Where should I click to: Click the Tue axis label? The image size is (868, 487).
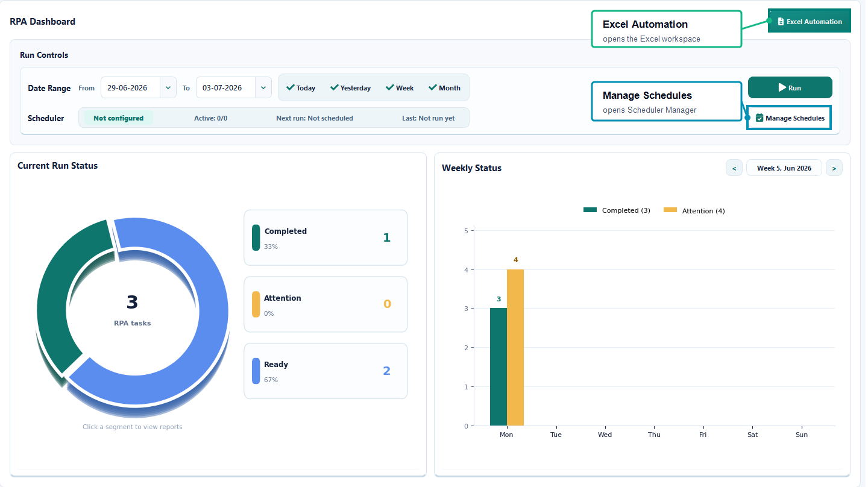click(556, 435)
